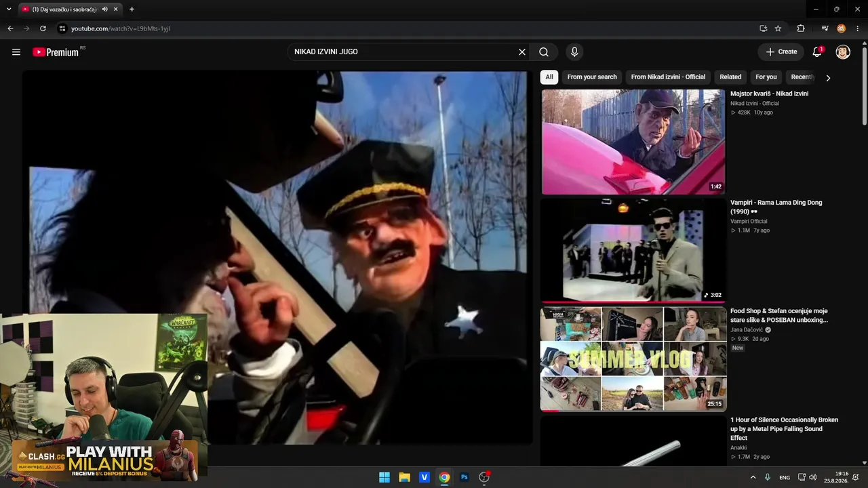Open the Summer Vlog video thumbnail
This screenshot has height=488, width=868.
tap(633, 359)
